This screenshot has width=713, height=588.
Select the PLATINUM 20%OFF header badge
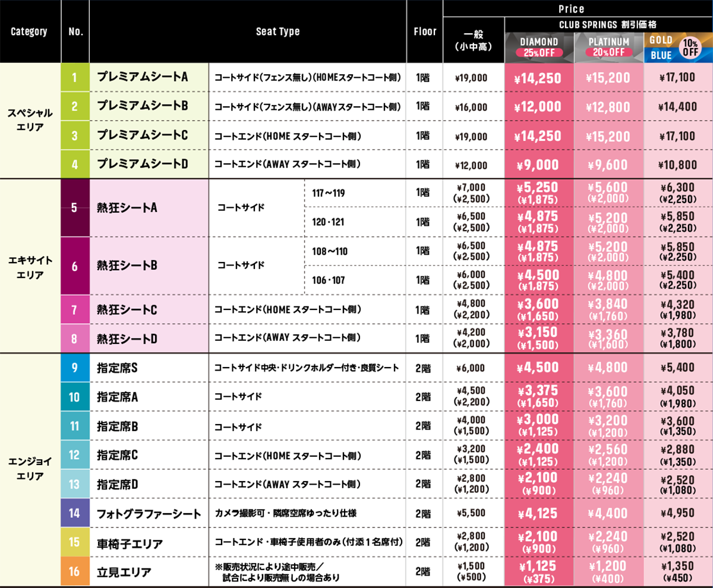pos(608,48)
